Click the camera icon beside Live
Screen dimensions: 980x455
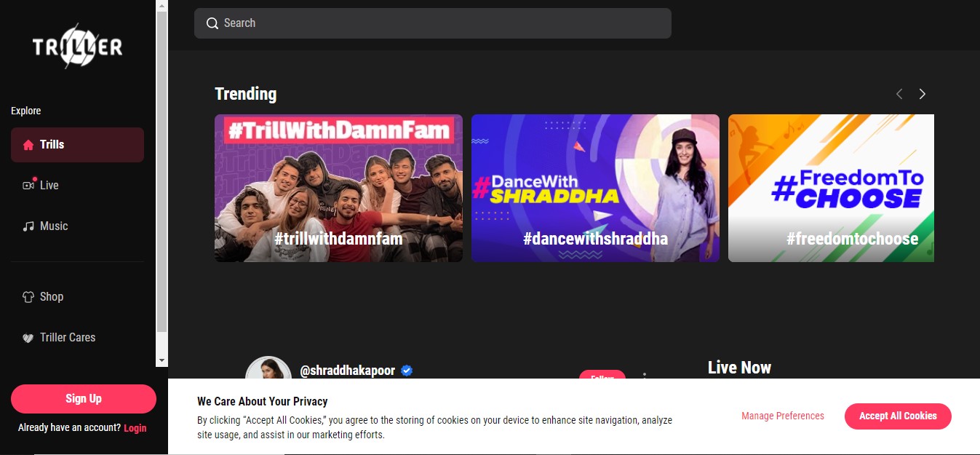pyautogui.click(x=29, y=185)
